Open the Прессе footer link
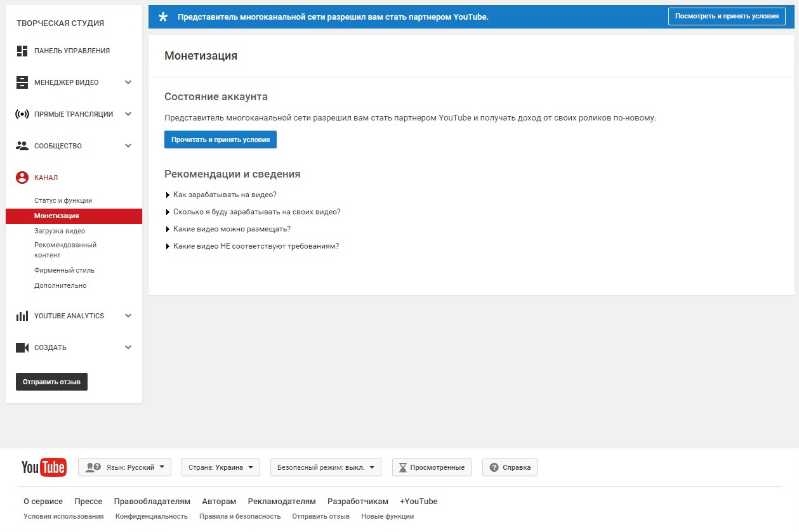Image resolution: width=799 pixels, height=532 pixels. (88, 501)
